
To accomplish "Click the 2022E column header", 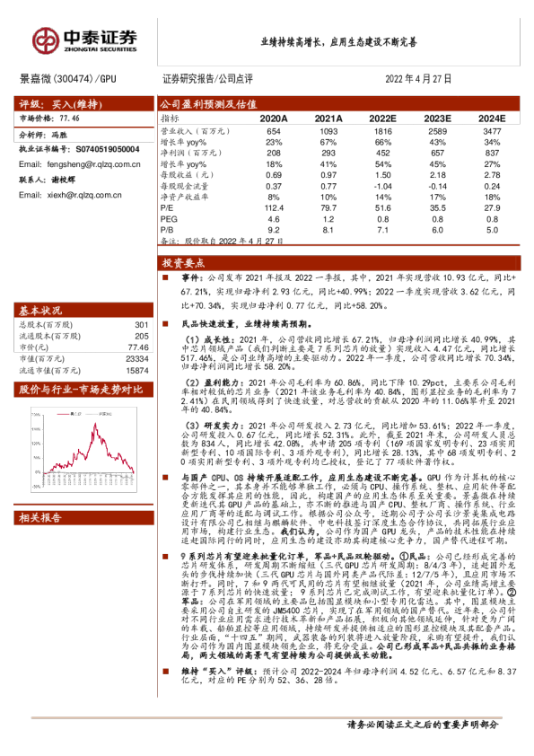I will click(382, 119).
